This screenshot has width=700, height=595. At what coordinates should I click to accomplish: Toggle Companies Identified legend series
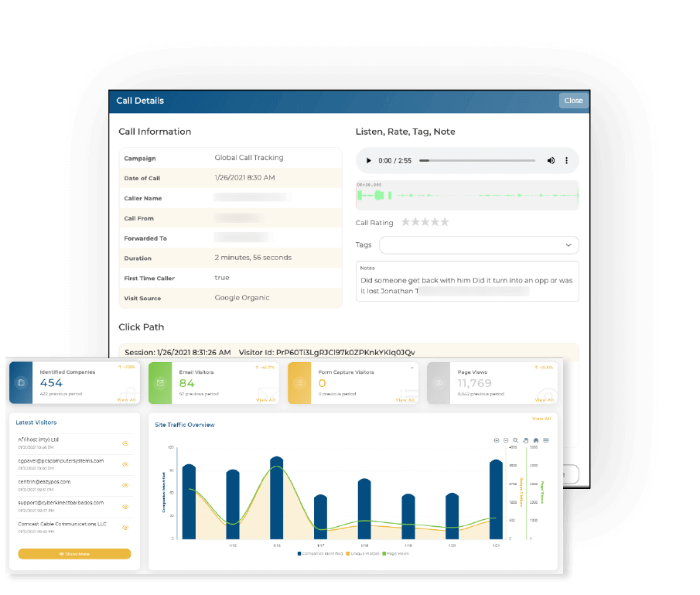point(320,553)
